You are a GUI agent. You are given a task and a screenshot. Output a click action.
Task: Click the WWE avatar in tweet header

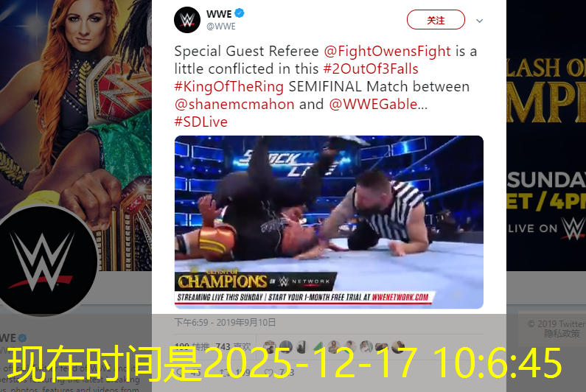(187, 20)
